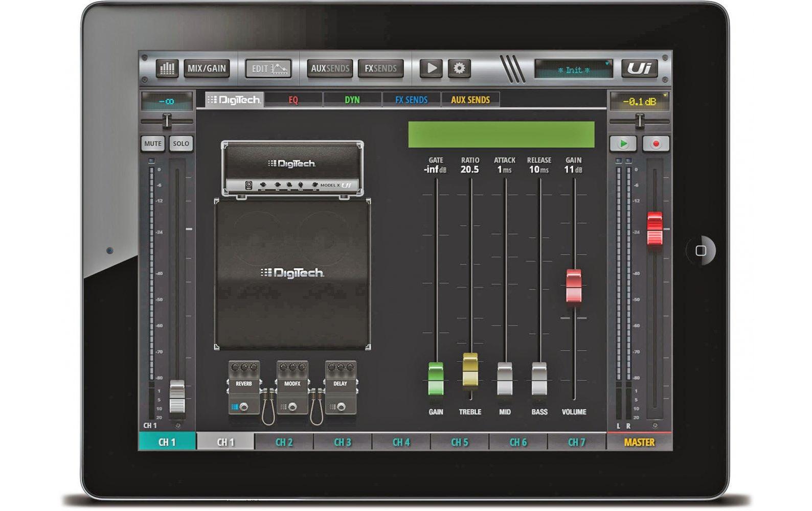812x511 pixels.
Task: Select the teal CH 1 strip label
Action: point(167,442)
